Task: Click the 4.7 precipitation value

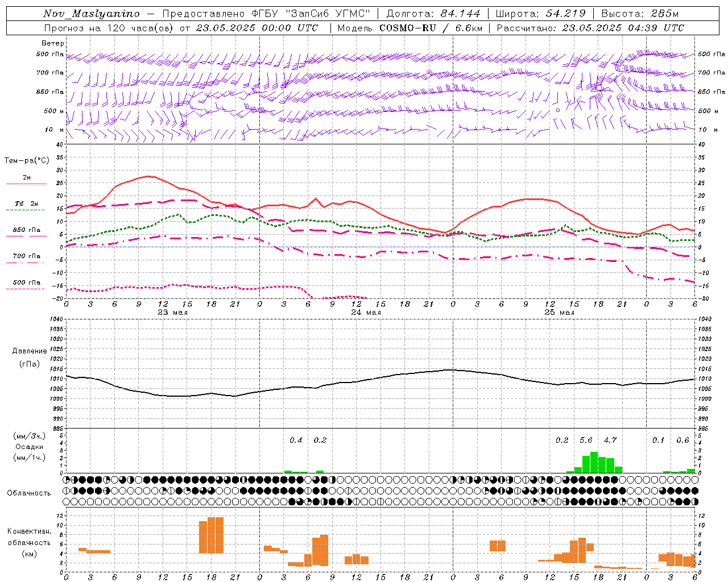Action: coord(610,440)
